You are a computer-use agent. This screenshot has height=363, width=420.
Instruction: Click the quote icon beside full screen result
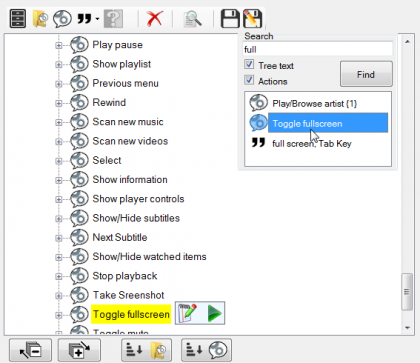click(x=258, y=143)
